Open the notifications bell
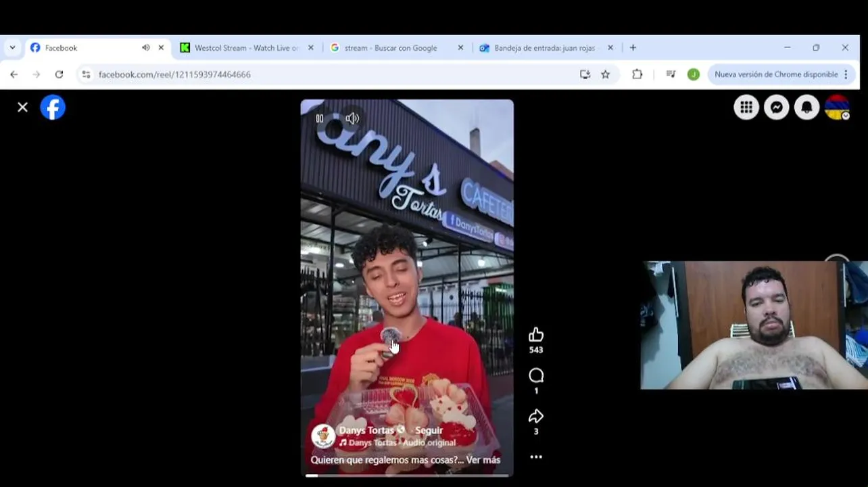The image size is (868, 487). [x=806, y=107]
